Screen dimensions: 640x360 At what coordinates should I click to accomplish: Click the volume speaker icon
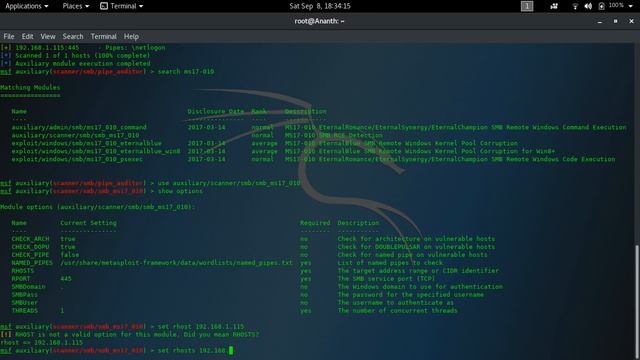[588, 6]
